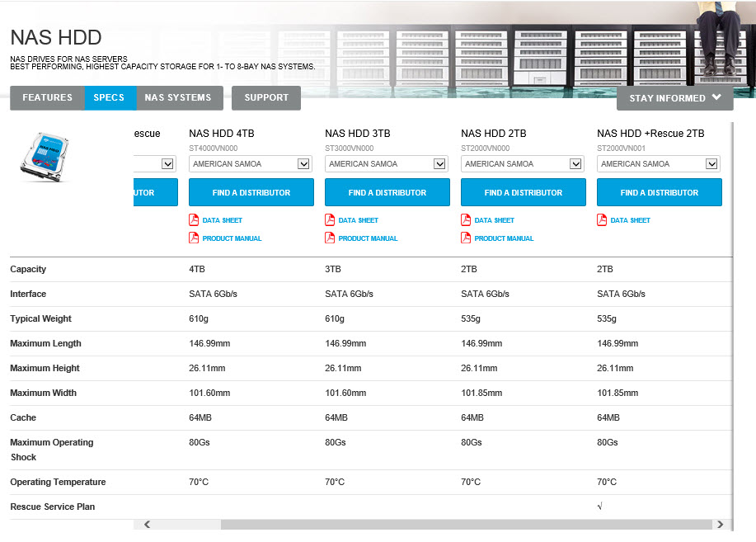Open the PDF icon for NAS HDD 2TB data sheet

point(466,220)
